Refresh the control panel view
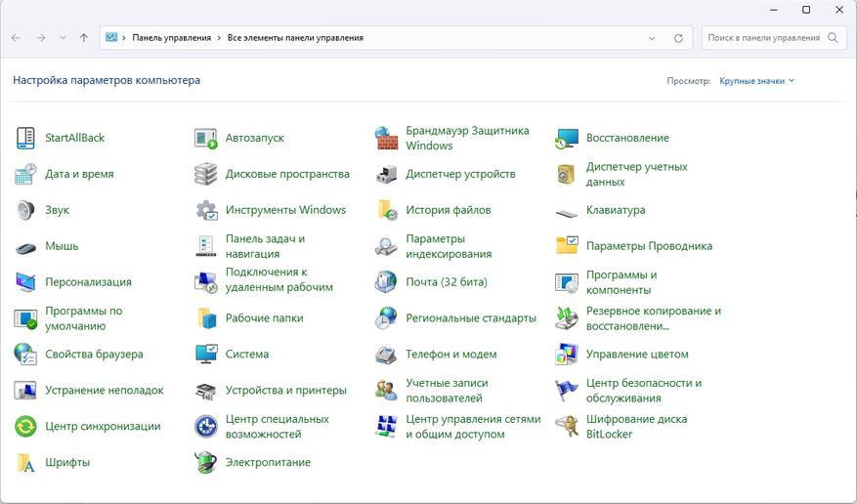857x504 pixels. click(678, 38)
